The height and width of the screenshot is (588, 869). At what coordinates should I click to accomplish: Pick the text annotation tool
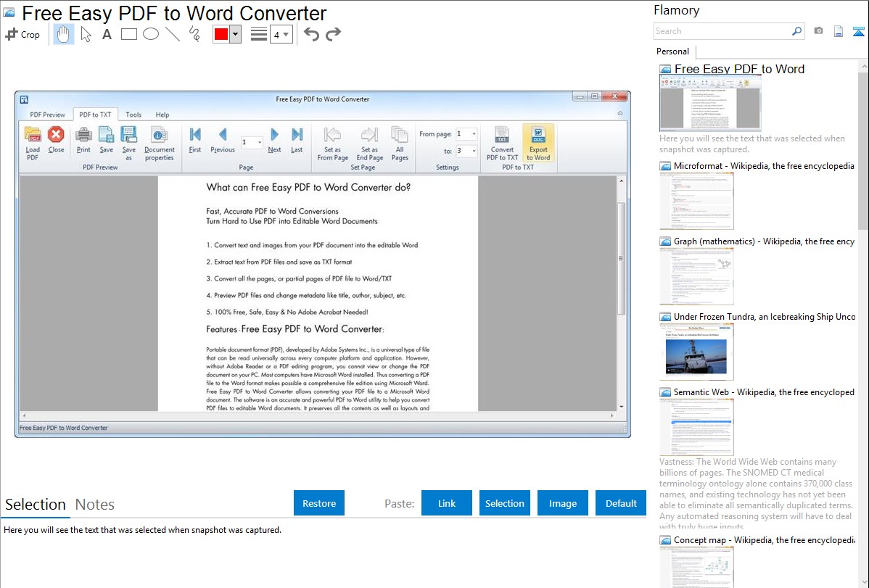(107, 34)
